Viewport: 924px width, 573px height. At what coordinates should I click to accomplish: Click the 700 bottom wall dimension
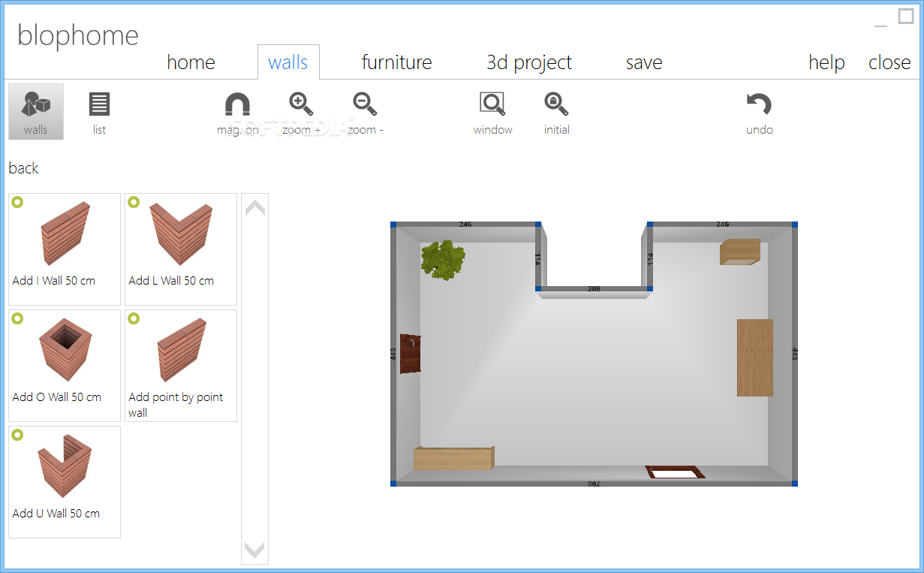click(x=593, y=484)
